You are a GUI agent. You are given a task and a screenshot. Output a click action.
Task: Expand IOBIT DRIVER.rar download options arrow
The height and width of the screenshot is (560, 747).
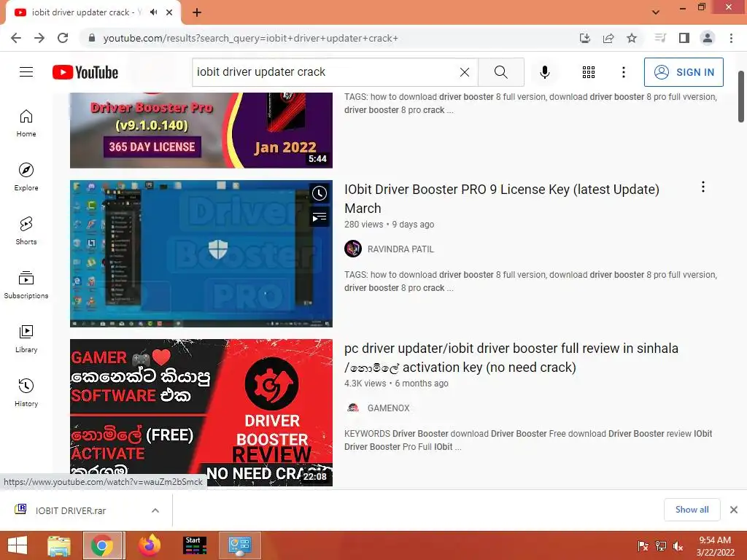[x=155, y=510]
